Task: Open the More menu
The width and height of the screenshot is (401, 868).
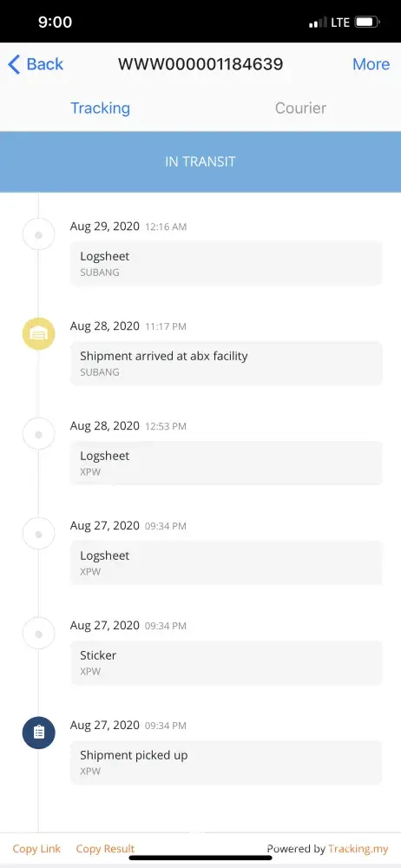Action: (371, 64)
